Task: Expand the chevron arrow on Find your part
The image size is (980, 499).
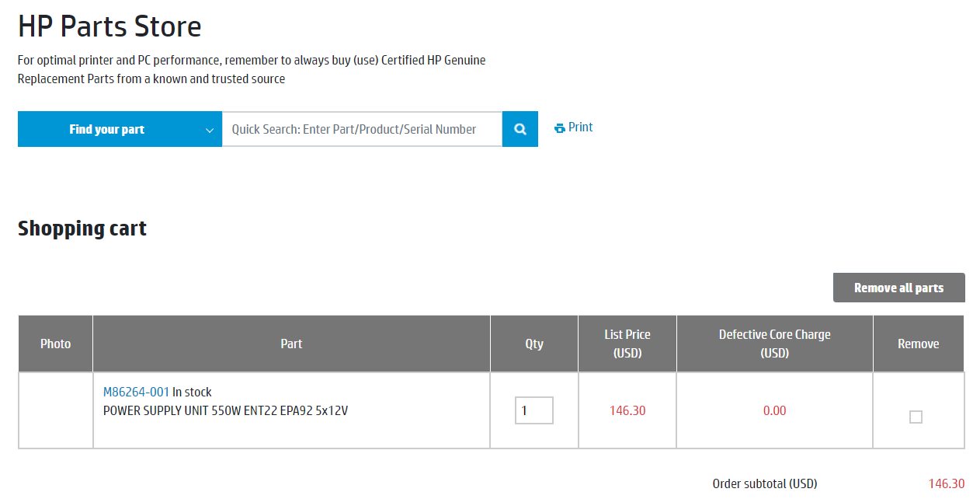Action: (x=210, y=130)
